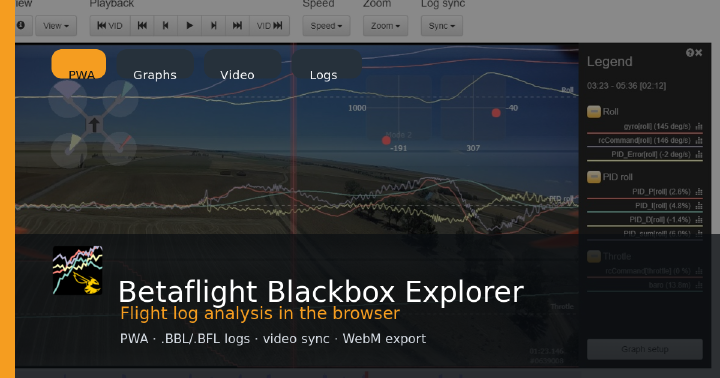This screenshot has width=720, height=378.
Task: Open analyser icon beside PID_I[roll]
Action: pos(699,206)
